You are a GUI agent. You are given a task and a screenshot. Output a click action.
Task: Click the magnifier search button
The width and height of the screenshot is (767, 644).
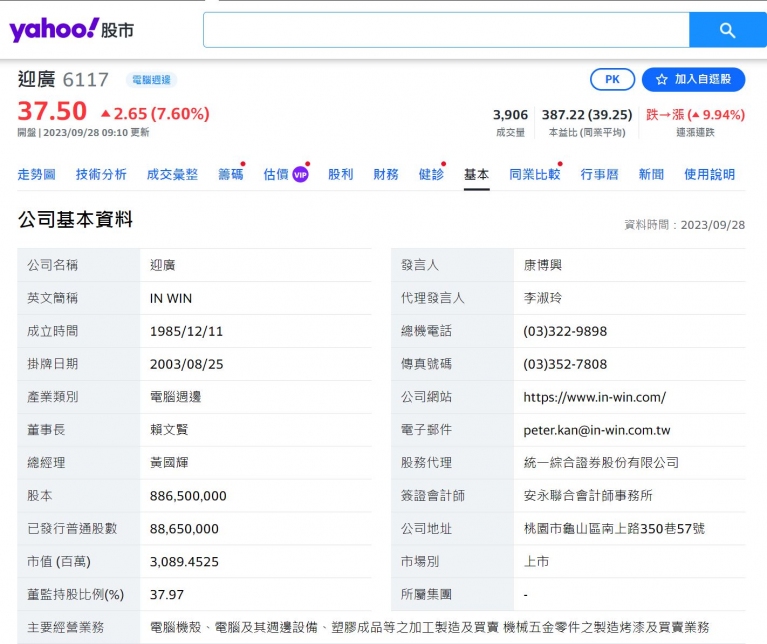pos(727,30)
